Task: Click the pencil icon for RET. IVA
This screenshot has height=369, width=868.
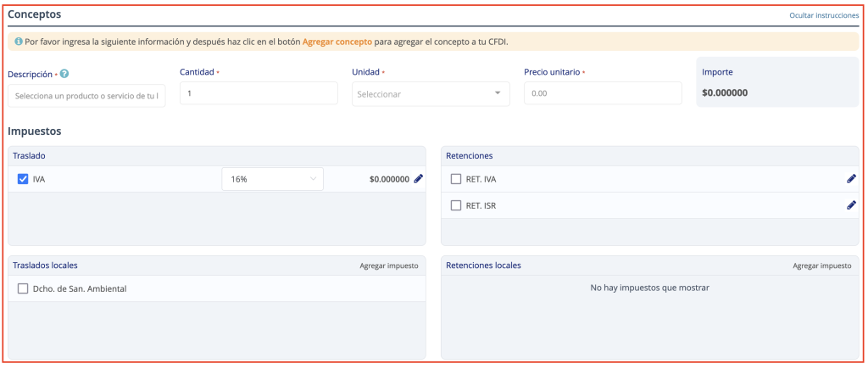Action: click(851, 178)
